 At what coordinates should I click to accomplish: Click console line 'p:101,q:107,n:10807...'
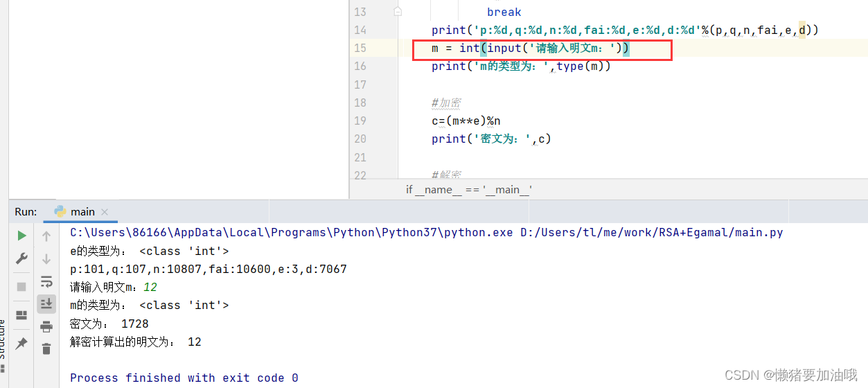pyautogui.click(x=209, y=269)
